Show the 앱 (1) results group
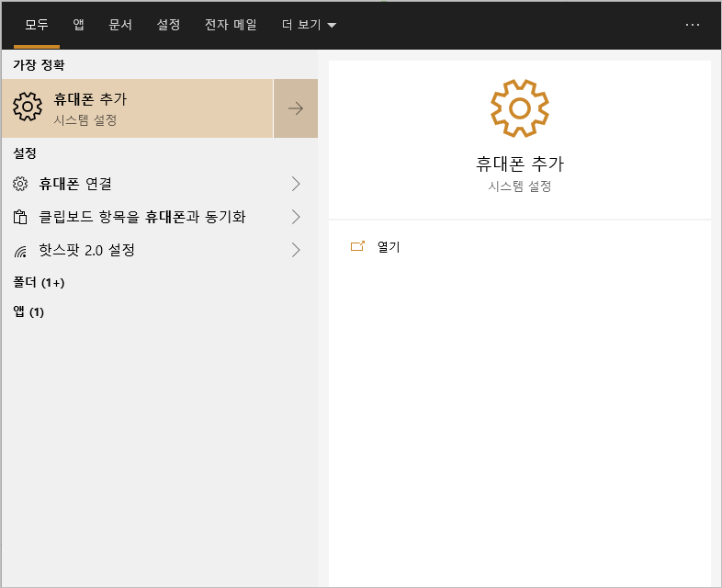This screenshot has height=588, width=722. 28,311
